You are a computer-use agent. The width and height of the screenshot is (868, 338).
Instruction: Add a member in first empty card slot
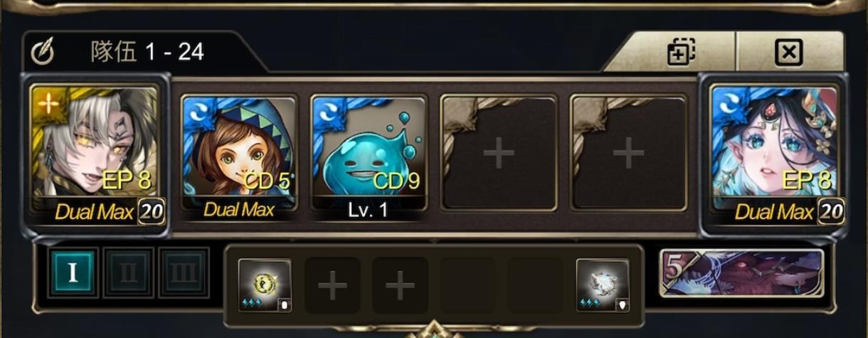tap(498, 152)
